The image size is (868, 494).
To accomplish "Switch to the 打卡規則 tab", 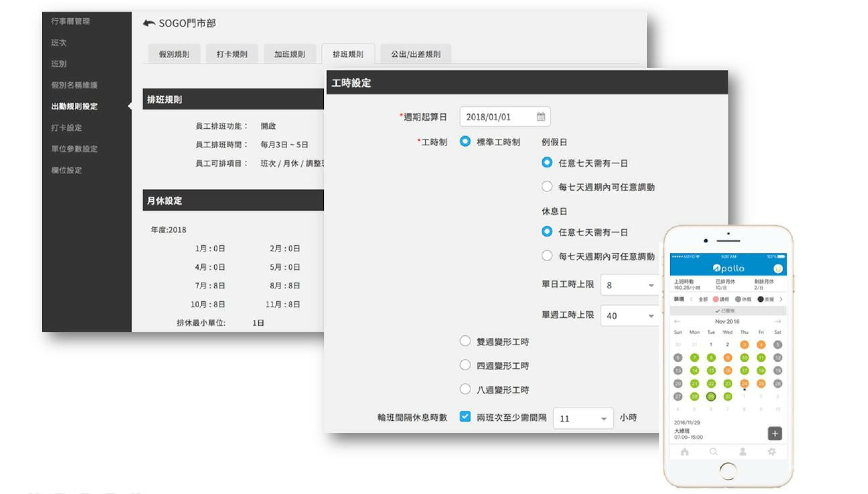I will pos(232,54).
